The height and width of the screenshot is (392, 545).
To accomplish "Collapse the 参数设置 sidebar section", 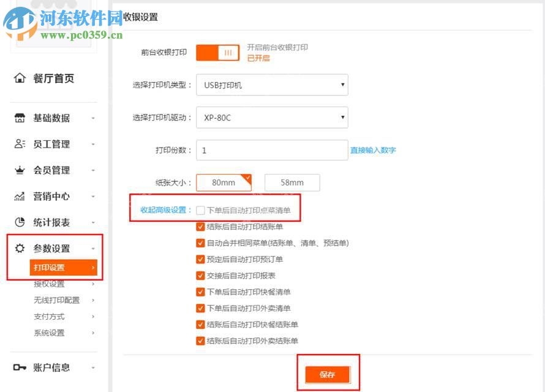I will 93,249.
